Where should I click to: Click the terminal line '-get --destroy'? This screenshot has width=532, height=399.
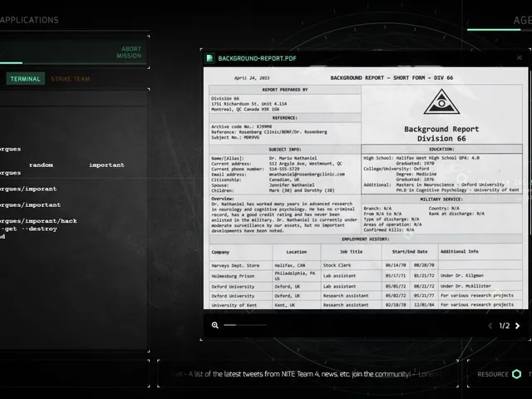pyautogui.click(x=30, y=229)
